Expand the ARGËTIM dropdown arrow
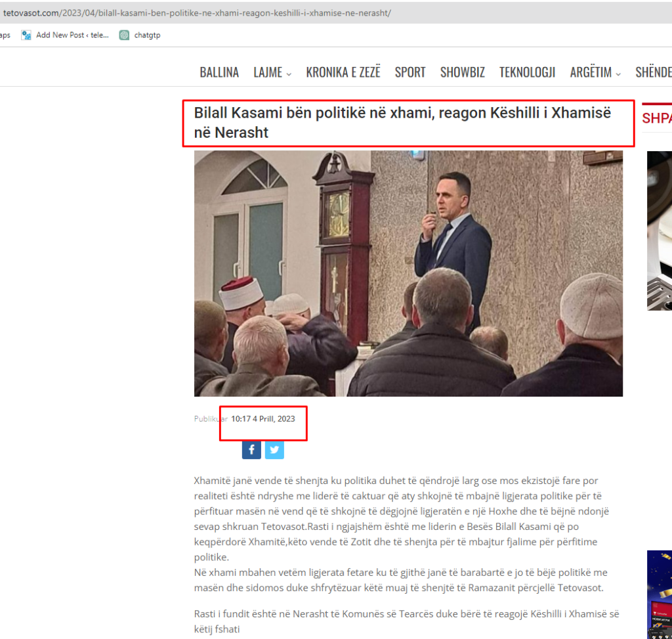Screen dimensions: 672x639 [618, 74]
